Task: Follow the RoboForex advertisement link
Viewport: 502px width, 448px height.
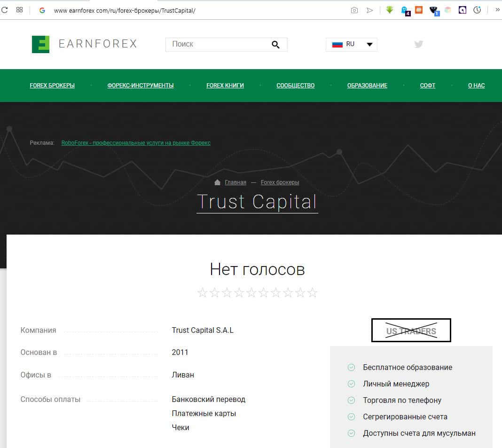Action: [136, 143]
